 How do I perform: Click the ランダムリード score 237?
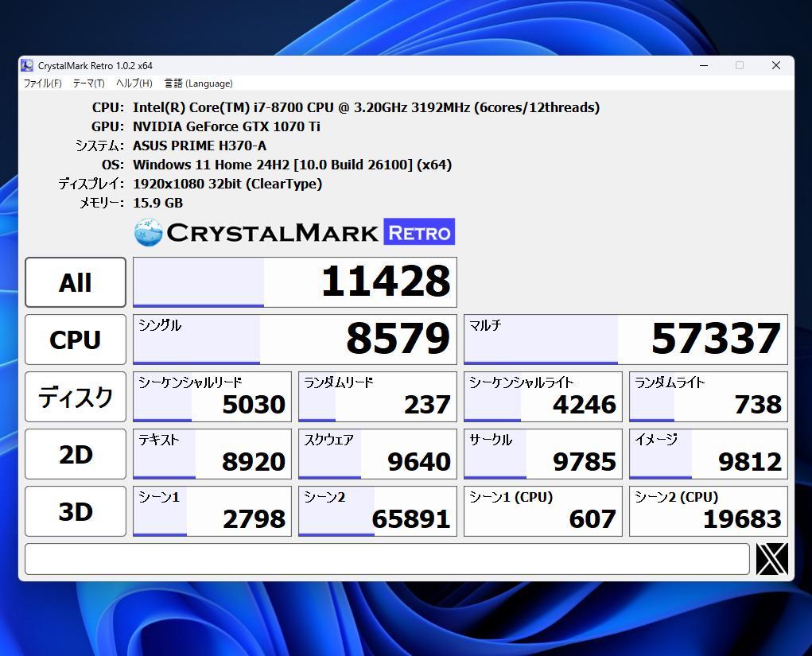click(378, 397)
